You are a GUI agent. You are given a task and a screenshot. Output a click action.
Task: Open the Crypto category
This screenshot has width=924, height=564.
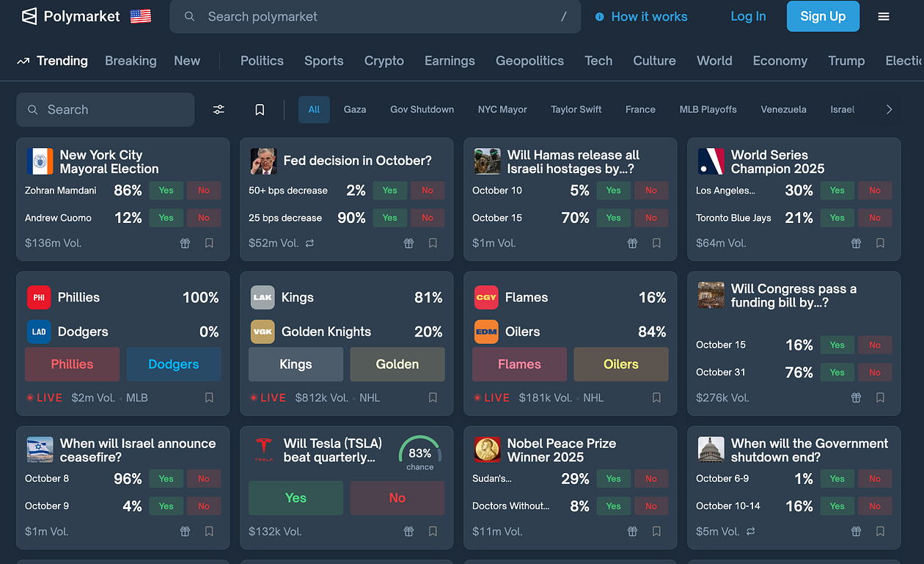(384, 61)
